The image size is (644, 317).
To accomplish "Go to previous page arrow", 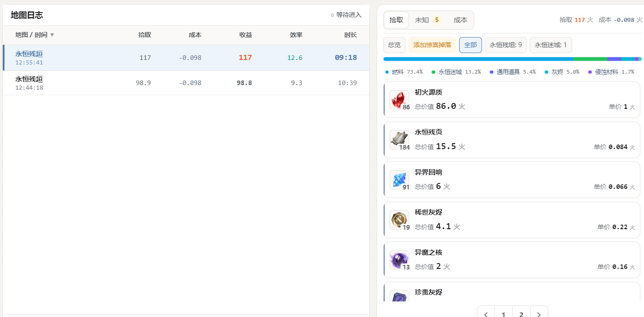I will point(486,314).
